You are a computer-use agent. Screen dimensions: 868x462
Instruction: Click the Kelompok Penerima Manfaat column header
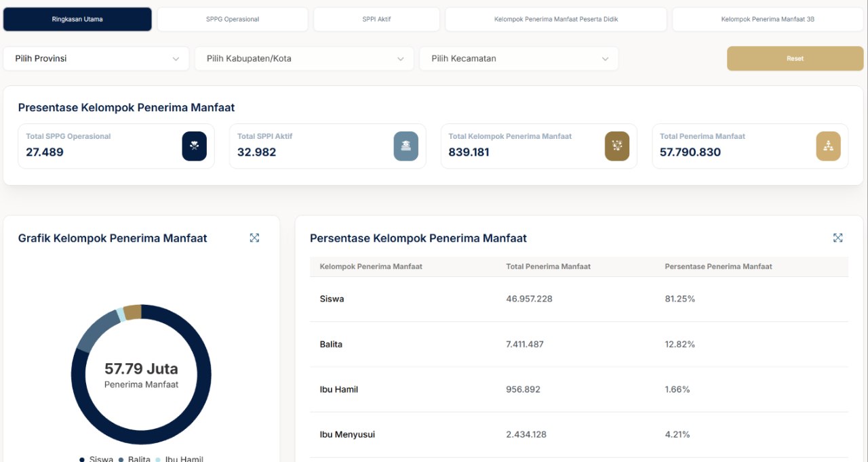point(371,266)
